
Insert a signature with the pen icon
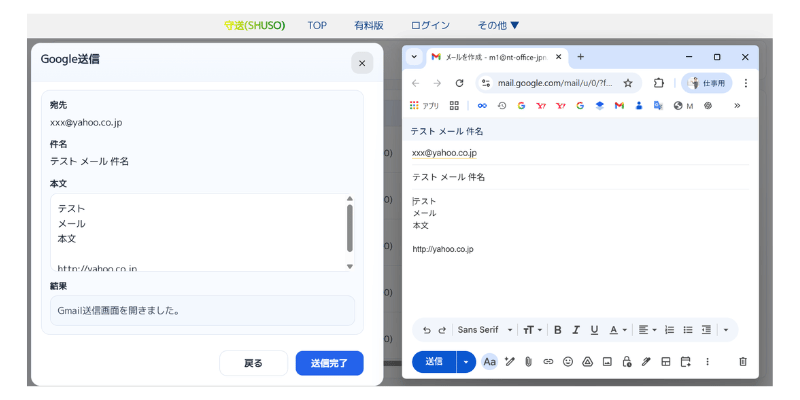point(646,362)
